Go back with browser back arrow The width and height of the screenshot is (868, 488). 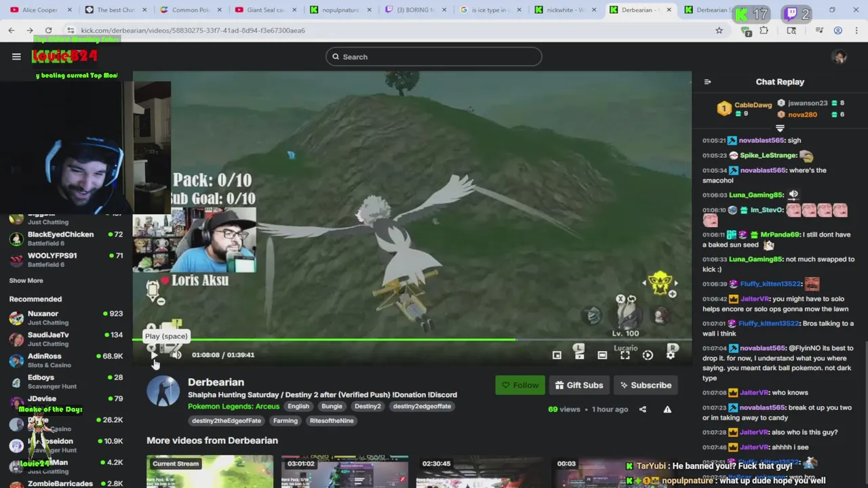pos(12,30)
